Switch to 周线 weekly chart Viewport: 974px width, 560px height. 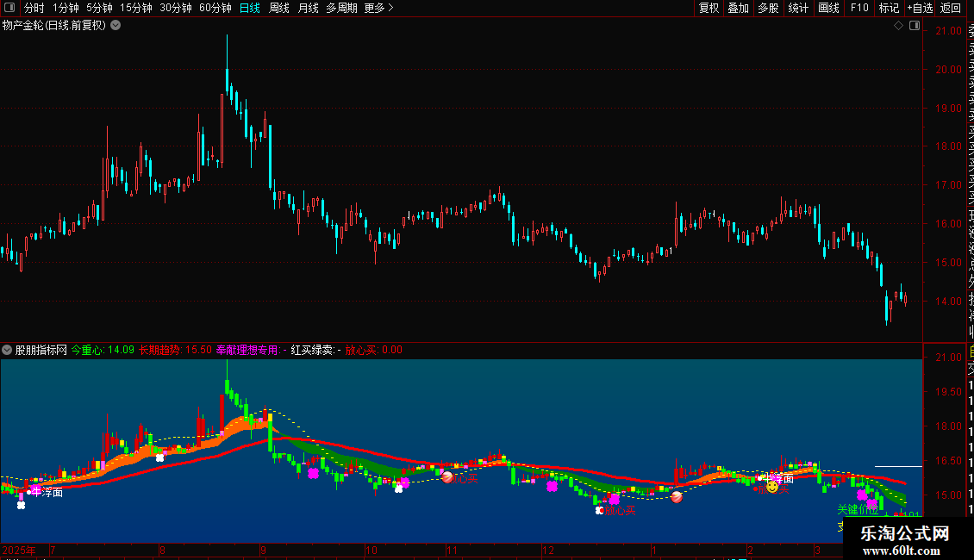tap(279, 8)
